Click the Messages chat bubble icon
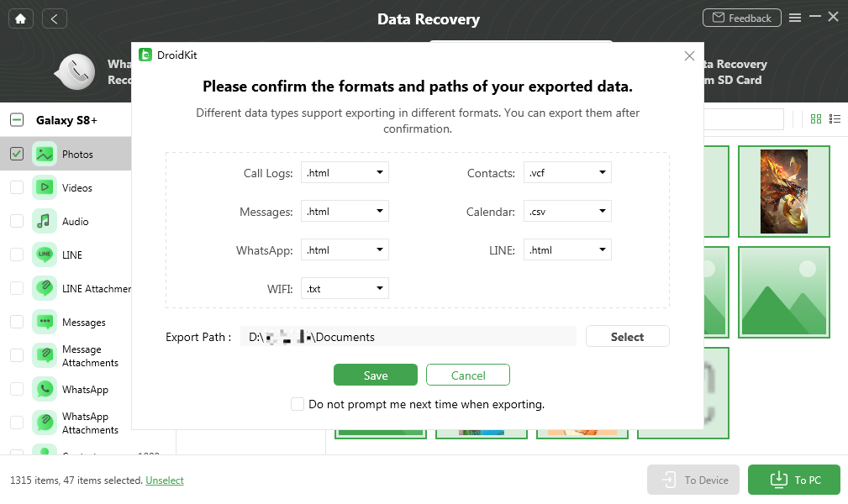 (x=45, y=322)
